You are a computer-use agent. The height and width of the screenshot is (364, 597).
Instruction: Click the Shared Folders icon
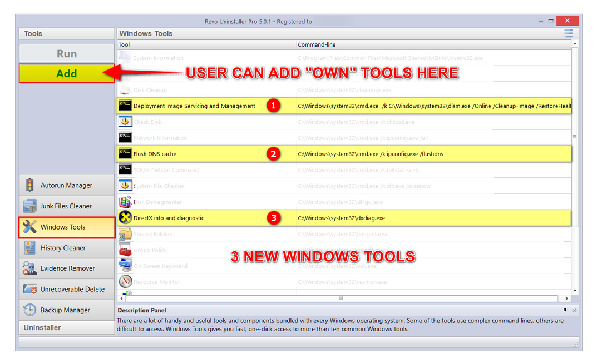(x=125, y=233)
